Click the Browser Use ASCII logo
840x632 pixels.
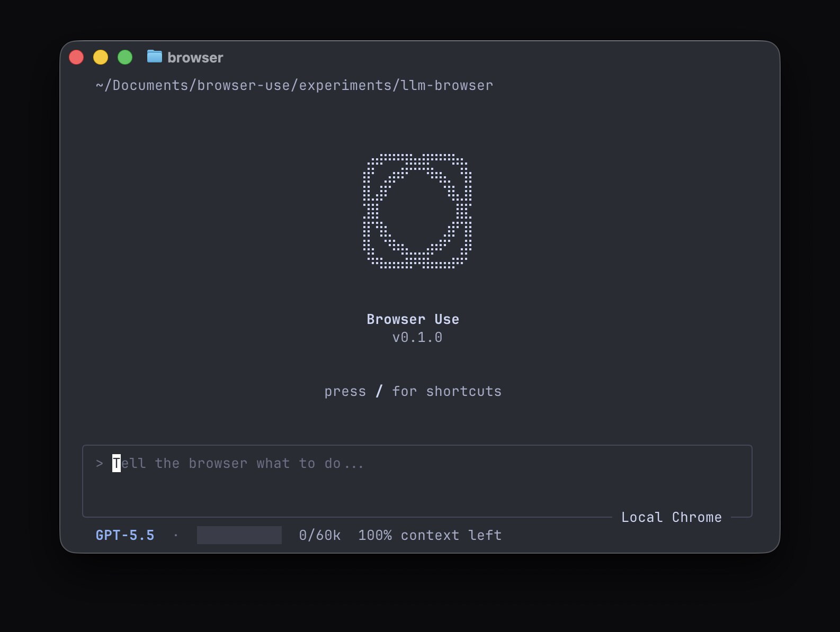pyautogui.click(x=417, y=211)
